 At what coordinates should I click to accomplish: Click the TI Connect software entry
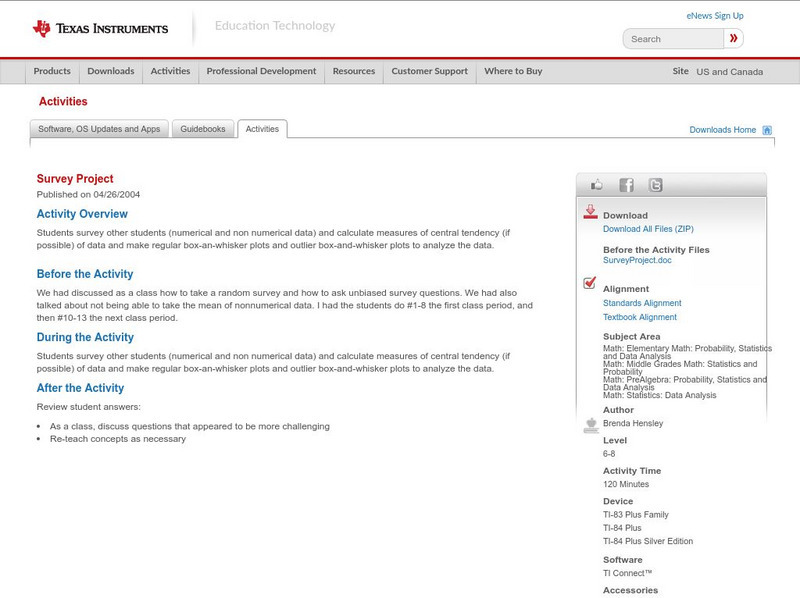(x=628, y=574)
